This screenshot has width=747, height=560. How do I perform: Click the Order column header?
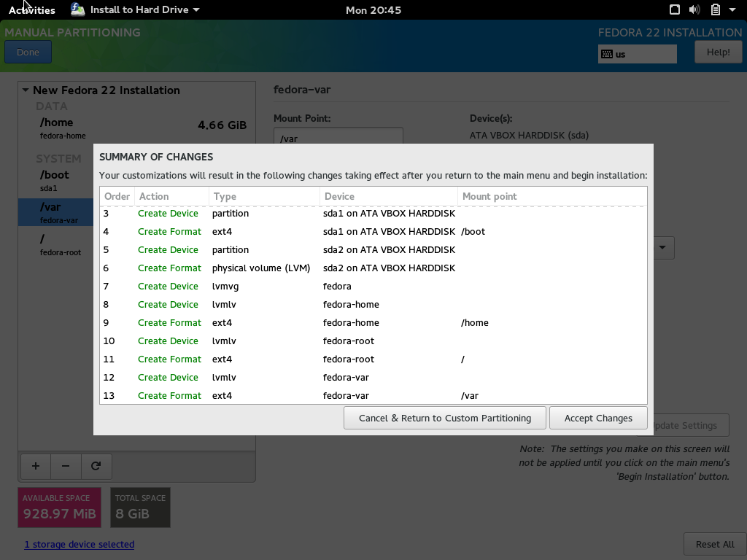coord(117,196)
